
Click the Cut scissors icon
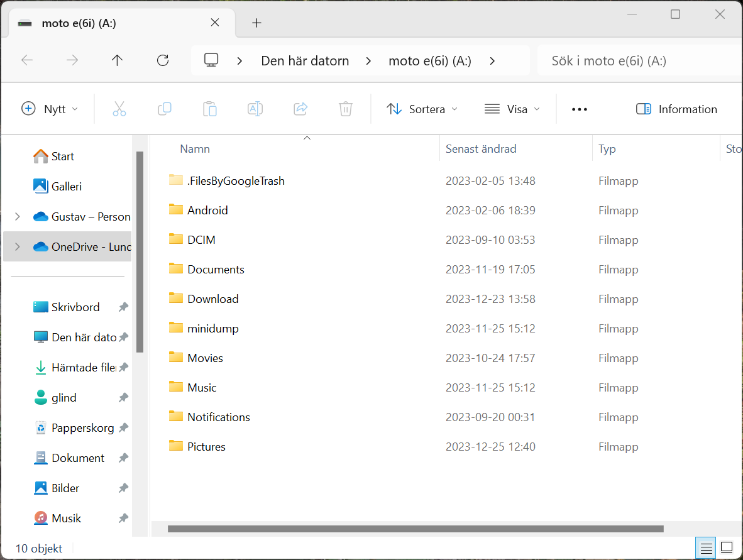tap(119, 109)
